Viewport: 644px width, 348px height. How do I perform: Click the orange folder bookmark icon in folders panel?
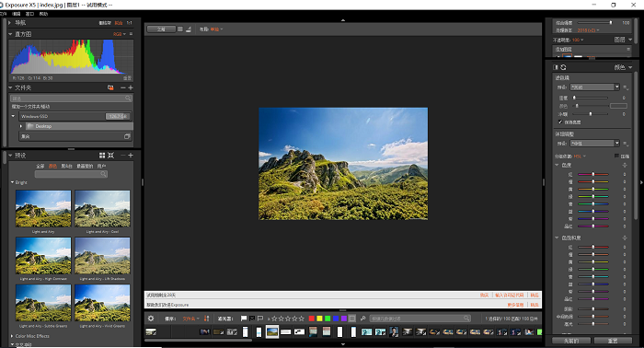(110, 87)
